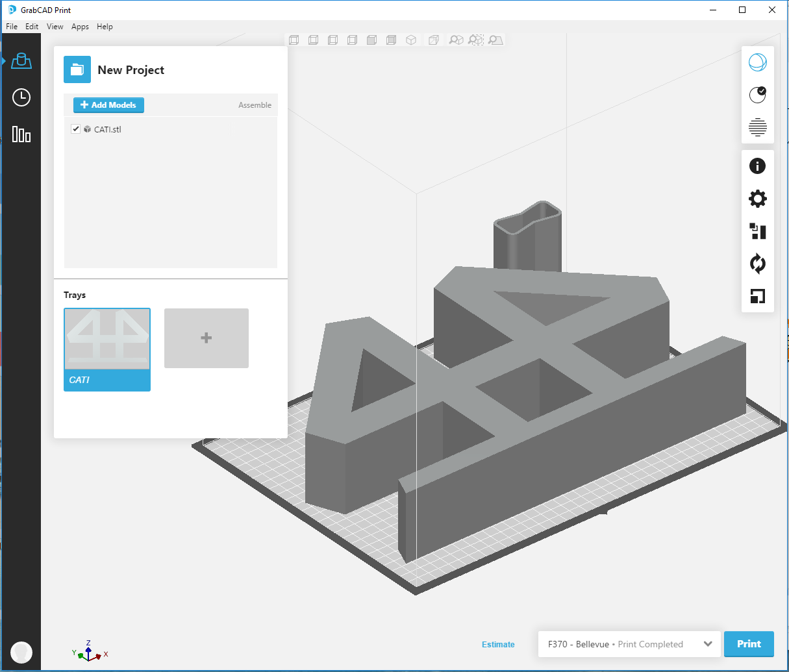
Task: Select the Model View sphere icon
Action: (758, 62)
